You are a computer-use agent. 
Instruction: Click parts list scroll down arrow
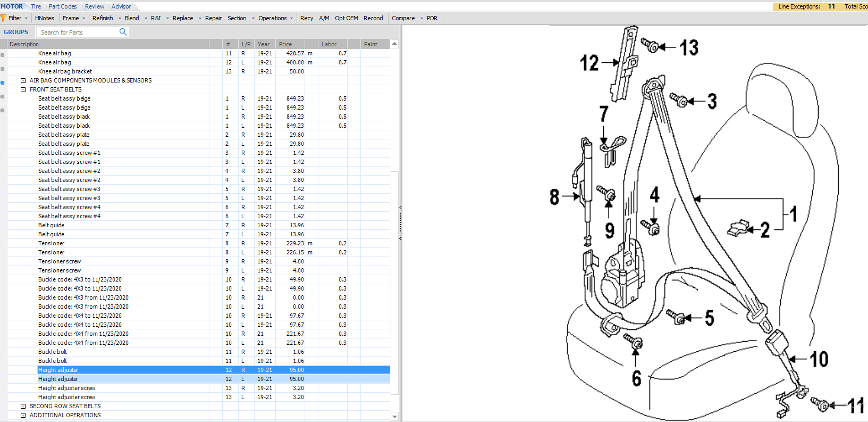394,417
